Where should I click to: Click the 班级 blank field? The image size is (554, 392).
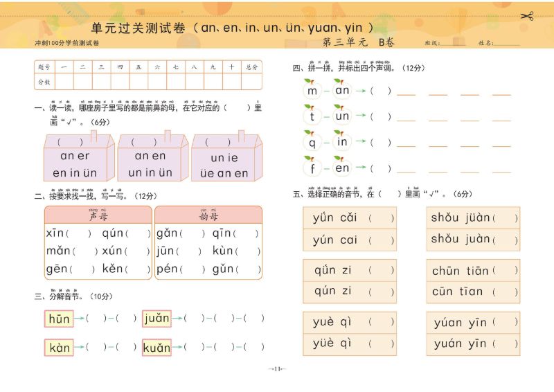[454, 42]
